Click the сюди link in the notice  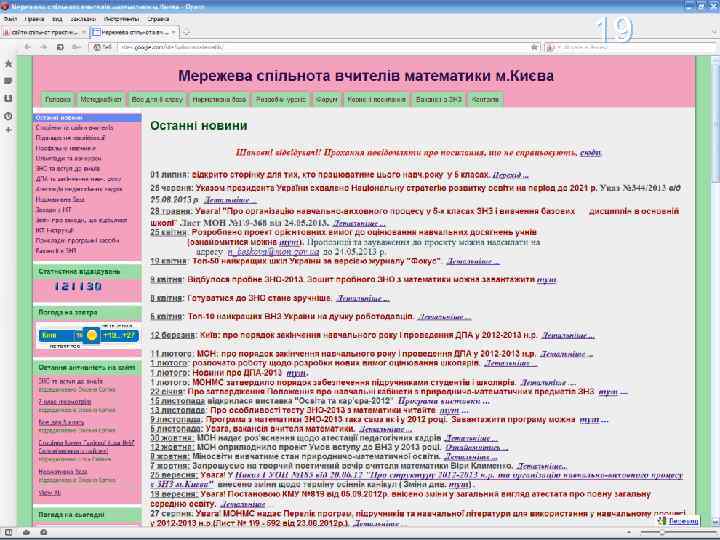point(590,152)
